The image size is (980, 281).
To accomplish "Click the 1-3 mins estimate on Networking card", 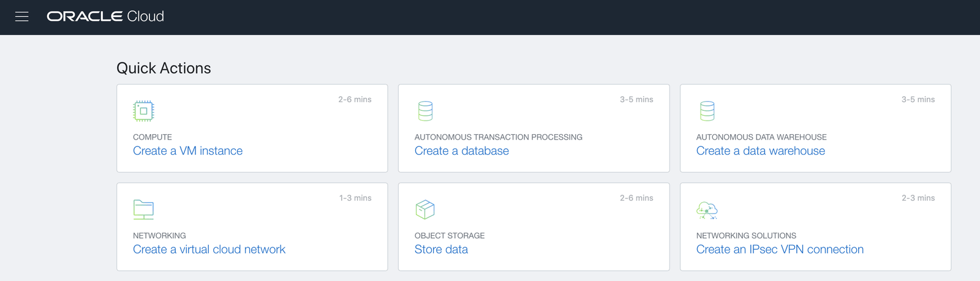I will 355,198.
